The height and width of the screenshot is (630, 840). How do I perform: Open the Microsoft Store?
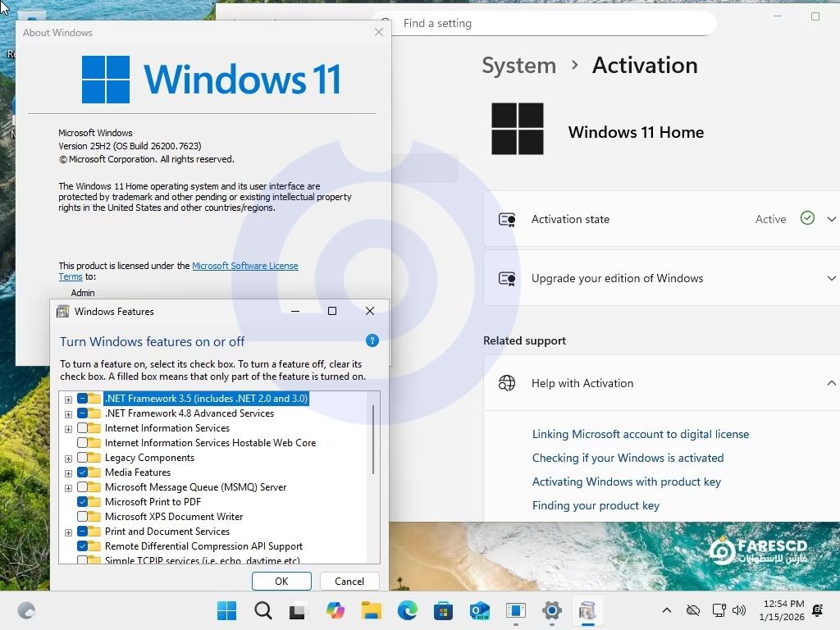click(x=442, y=610)
